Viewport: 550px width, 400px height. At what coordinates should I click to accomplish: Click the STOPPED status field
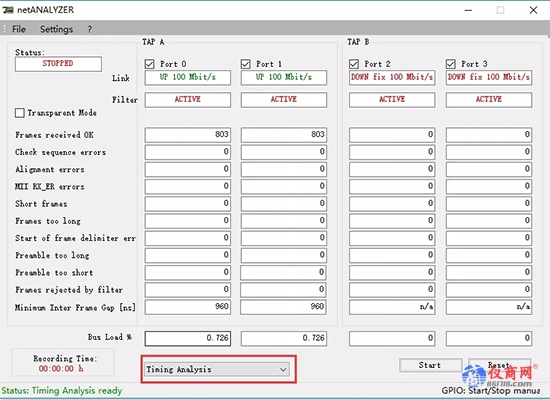tap(58, 64)
